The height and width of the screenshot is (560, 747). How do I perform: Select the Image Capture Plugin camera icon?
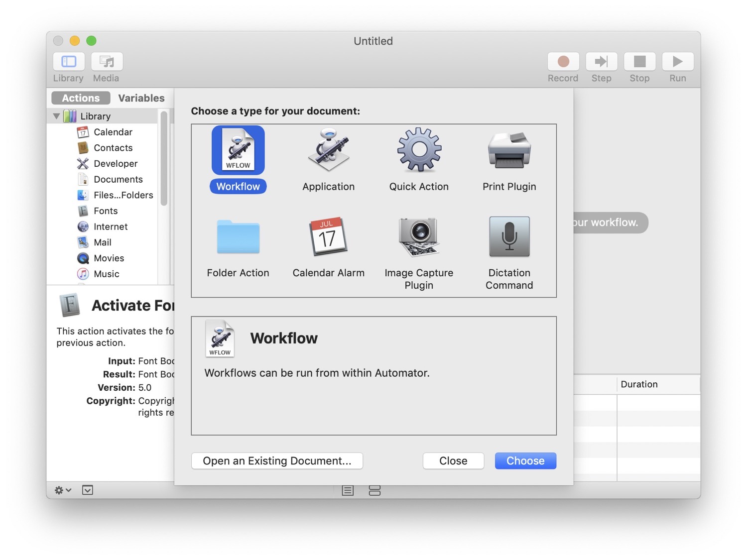(x=419, y=237)
